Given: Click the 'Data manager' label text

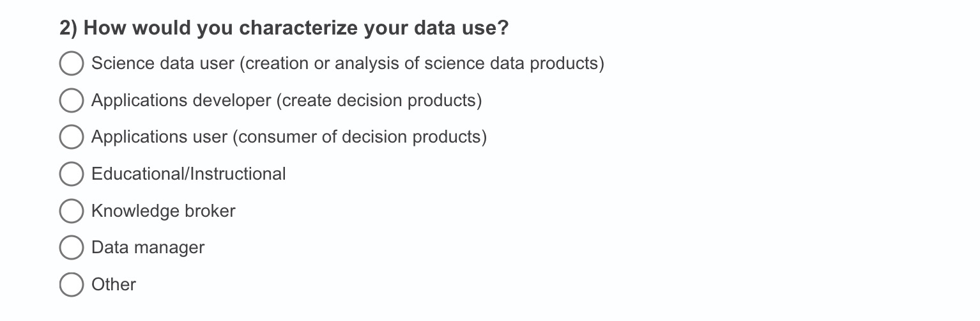Looking at the screenshot, I should point(148,247).
